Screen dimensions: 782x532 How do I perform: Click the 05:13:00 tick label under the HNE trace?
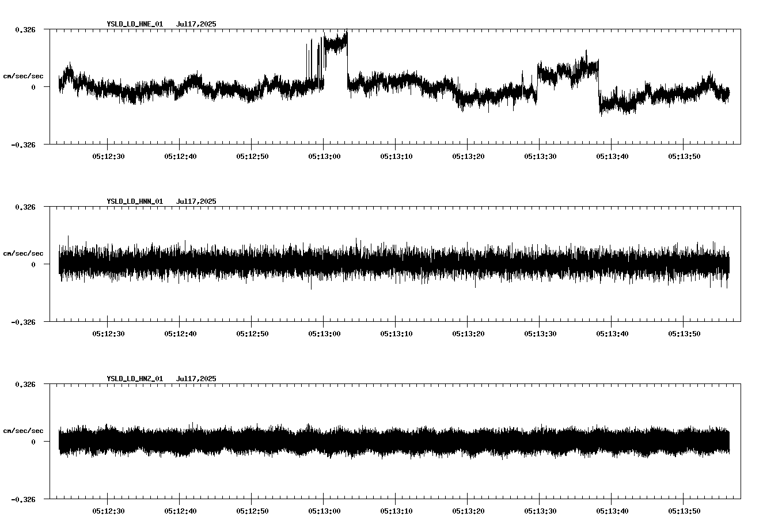tap(325, 155)
